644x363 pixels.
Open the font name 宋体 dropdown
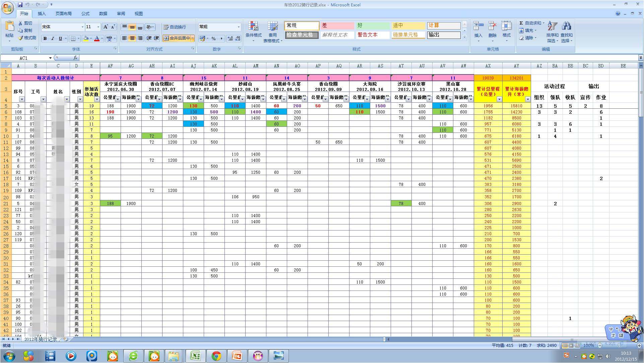[x=82, y=27]
